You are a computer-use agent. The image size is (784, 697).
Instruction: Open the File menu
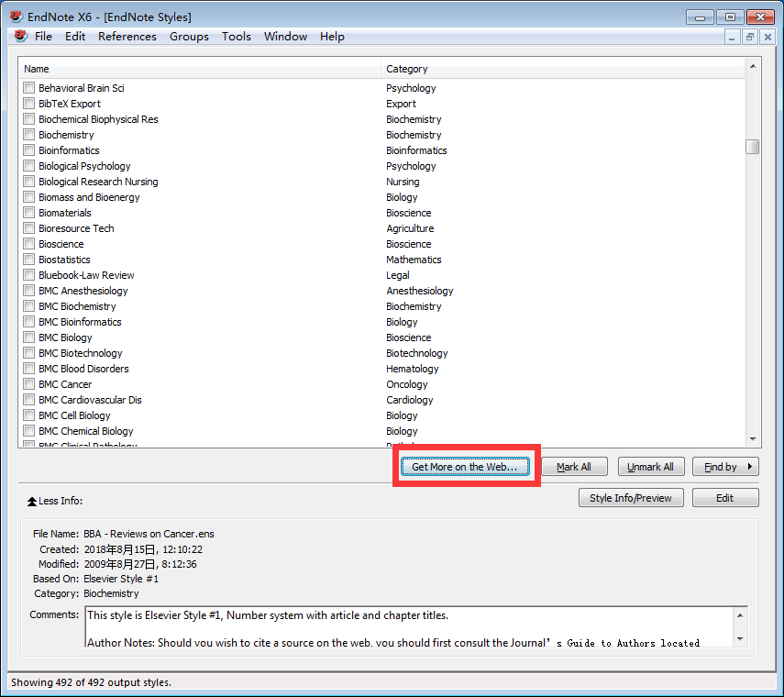point(43,37)
